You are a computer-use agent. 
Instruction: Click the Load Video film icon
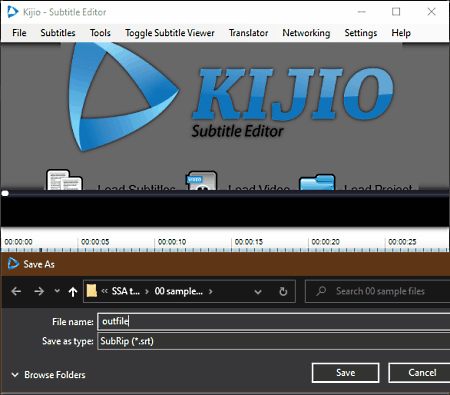tap(201, 181)
